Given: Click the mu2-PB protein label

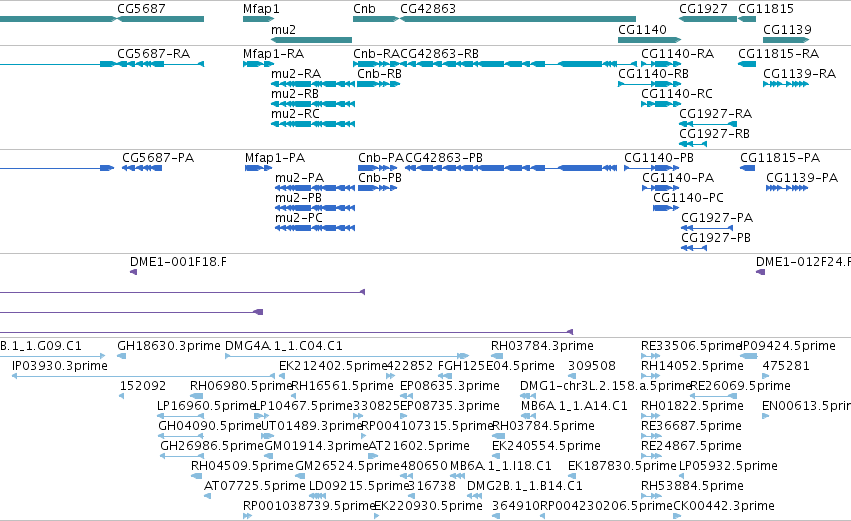Looking at the screenshot, I should (x=299, y=198).
